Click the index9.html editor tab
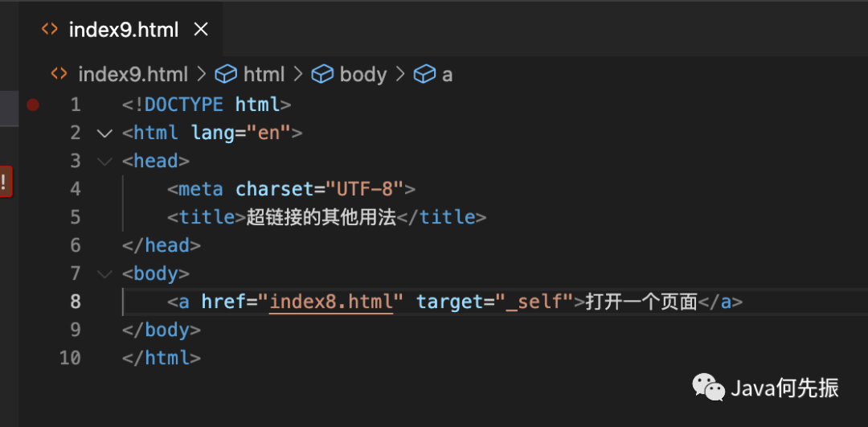Viewport: 868px width, 427px height. 123,30
